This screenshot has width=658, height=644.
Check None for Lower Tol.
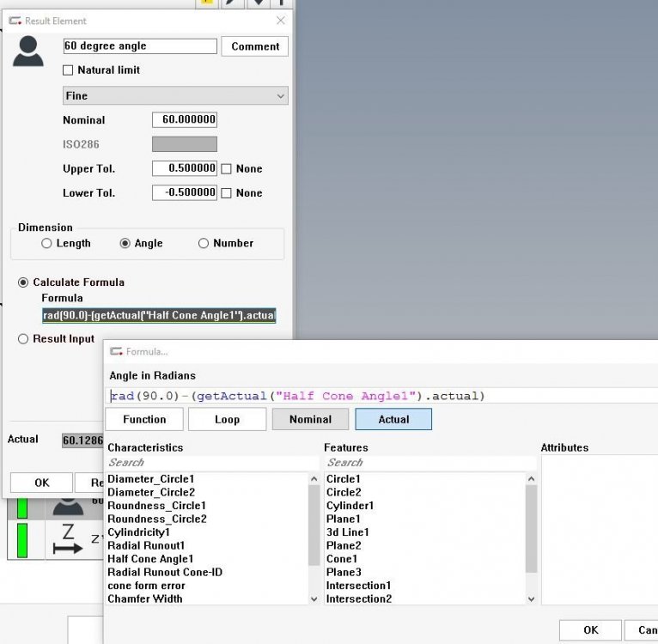(227, 193)
